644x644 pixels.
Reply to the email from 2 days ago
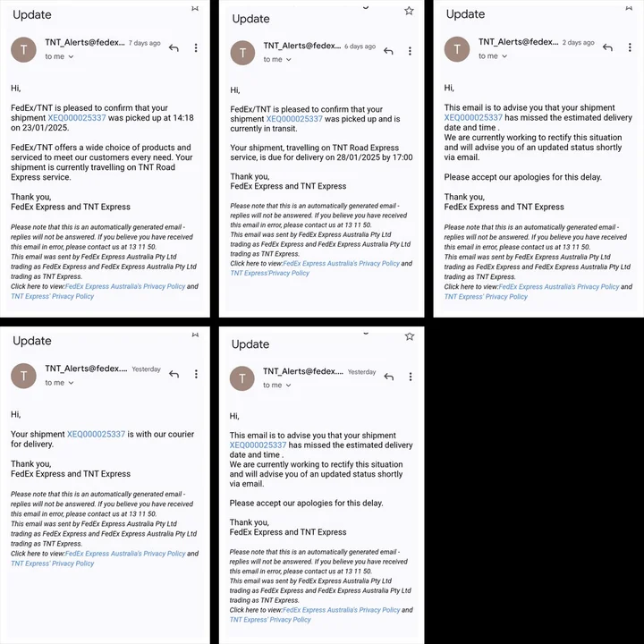pyautogui.click(x=607, y=47)
